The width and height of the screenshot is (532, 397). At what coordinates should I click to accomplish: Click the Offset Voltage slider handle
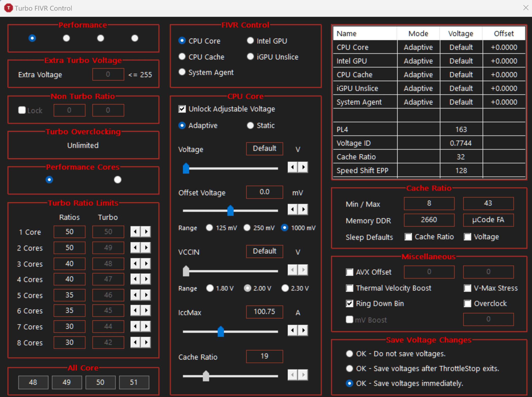[231, 210]
